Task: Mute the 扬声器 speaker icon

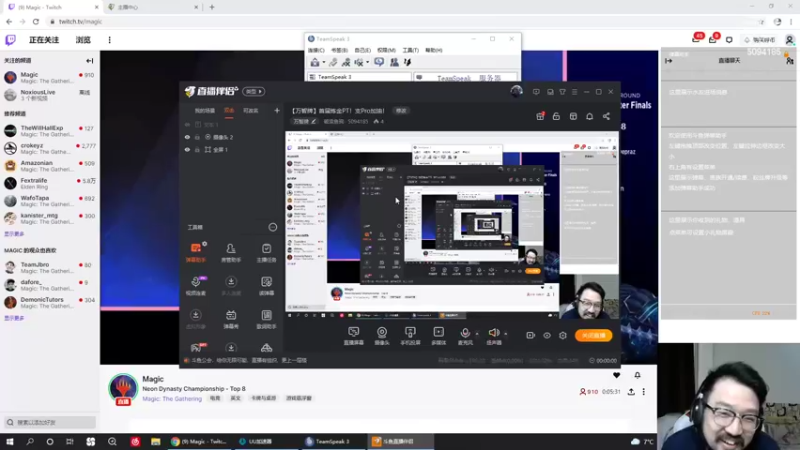Action: (x=493, y=333)
